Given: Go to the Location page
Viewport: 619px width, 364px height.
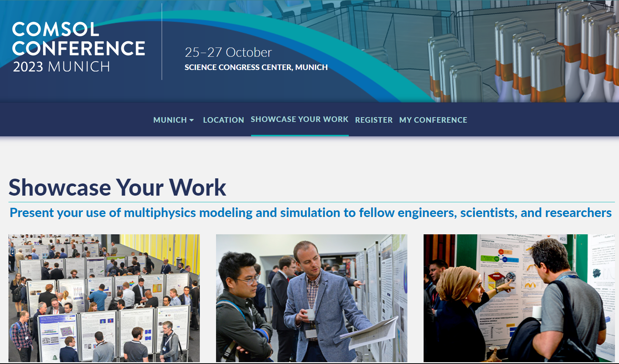Looking at the screenshot, I should coord(223,120).
